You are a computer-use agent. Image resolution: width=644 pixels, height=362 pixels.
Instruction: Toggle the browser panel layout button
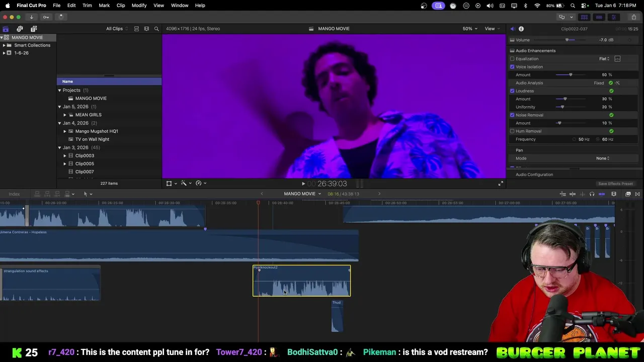(x=585, y=17)
